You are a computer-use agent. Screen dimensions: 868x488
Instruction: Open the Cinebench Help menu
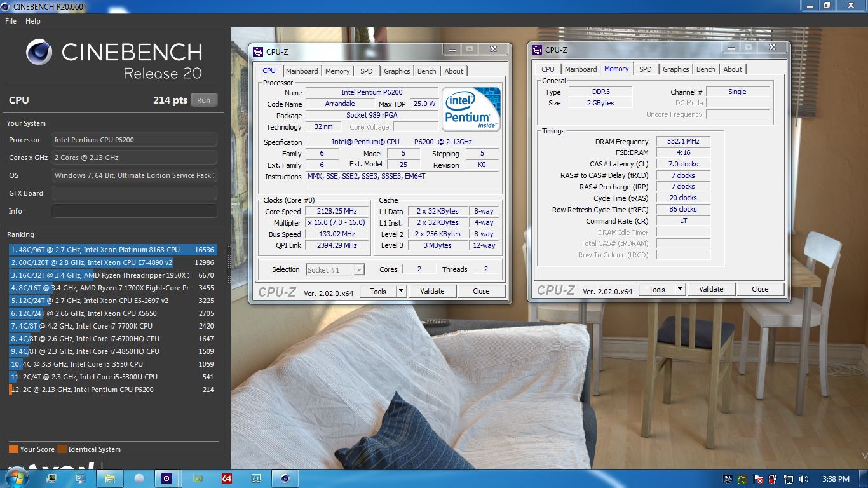[x=33, y=21]
